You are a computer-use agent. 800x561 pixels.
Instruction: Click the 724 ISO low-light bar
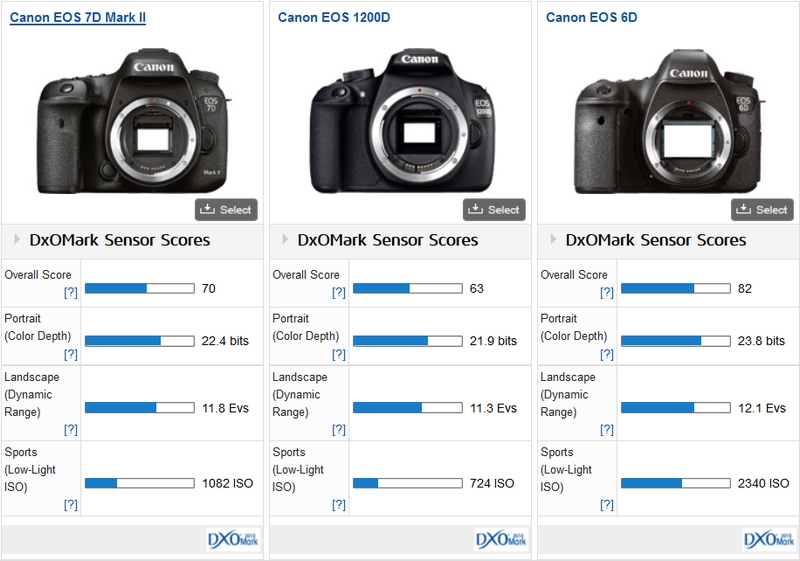(408, 483)
